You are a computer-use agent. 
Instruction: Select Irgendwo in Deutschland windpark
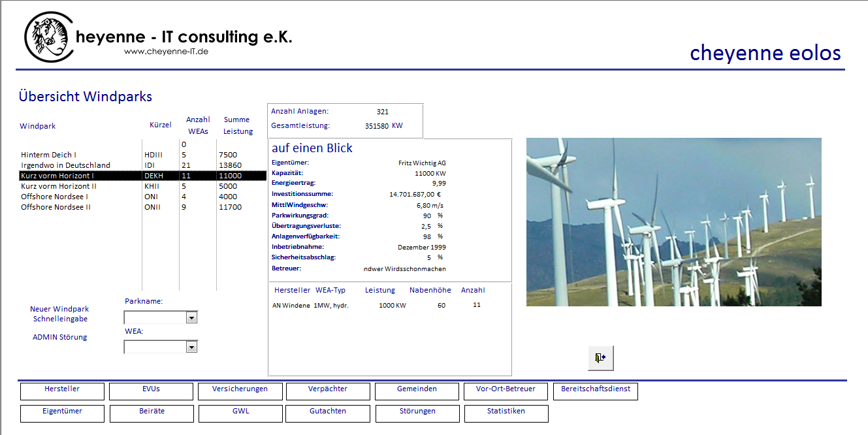click(x=65, y=165)
